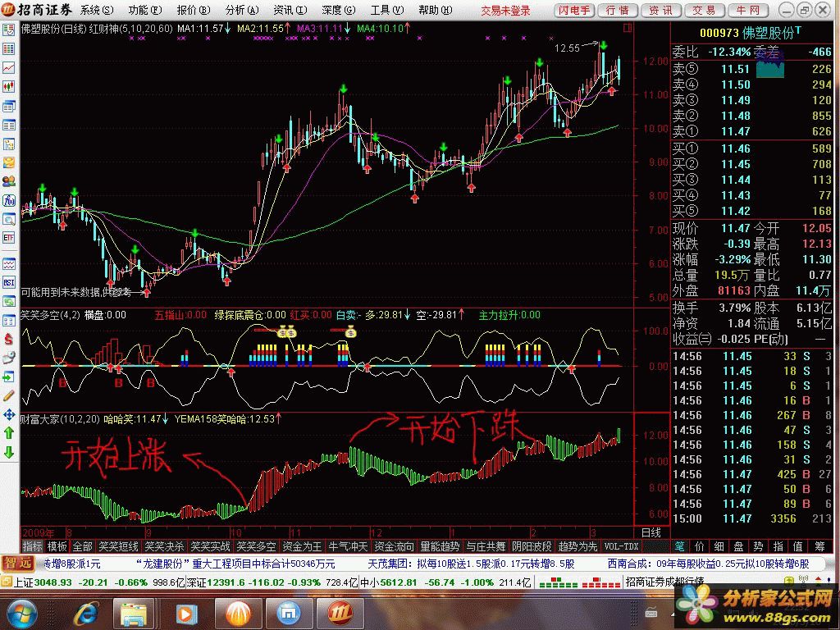
Task: Switch to the 与庄共舞 indicator tab
Action: (x=486, y=546)
